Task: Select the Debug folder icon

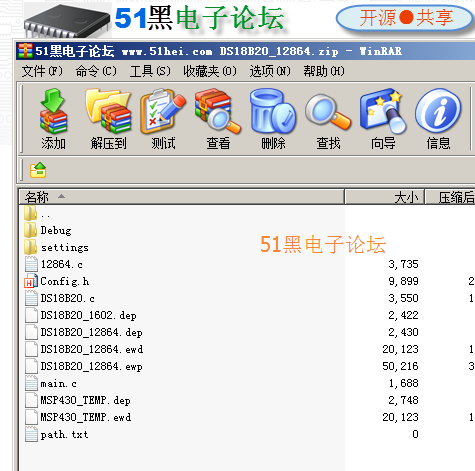Action: click(x=31, y=230)
